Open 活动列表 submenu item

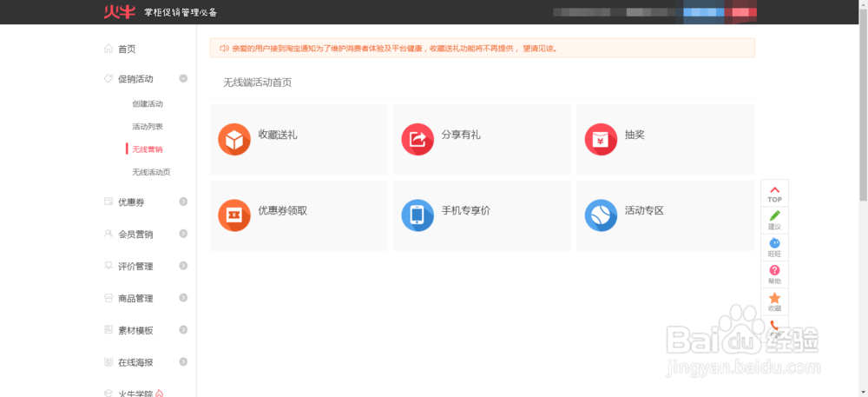pyautogui.click(x=148, y=127)
